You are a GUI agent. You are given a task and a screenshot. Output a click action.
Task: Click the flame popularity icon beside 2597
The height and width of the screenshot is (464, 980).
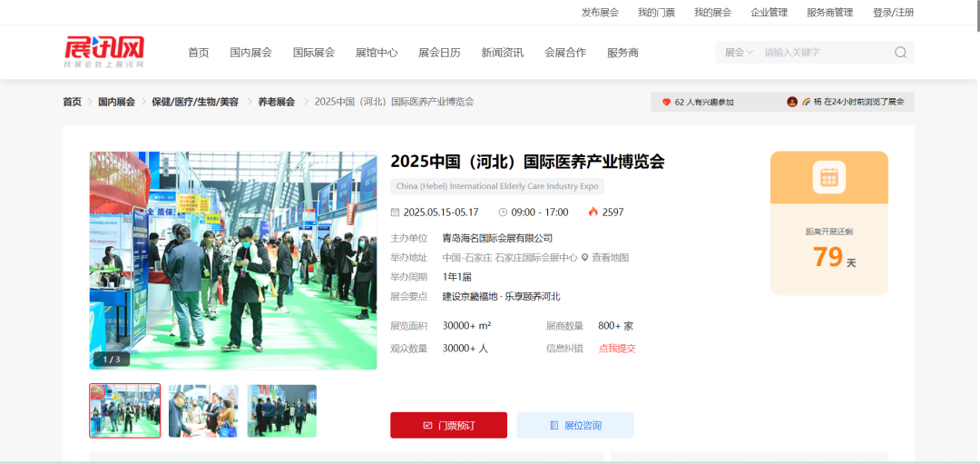point(593,212)
